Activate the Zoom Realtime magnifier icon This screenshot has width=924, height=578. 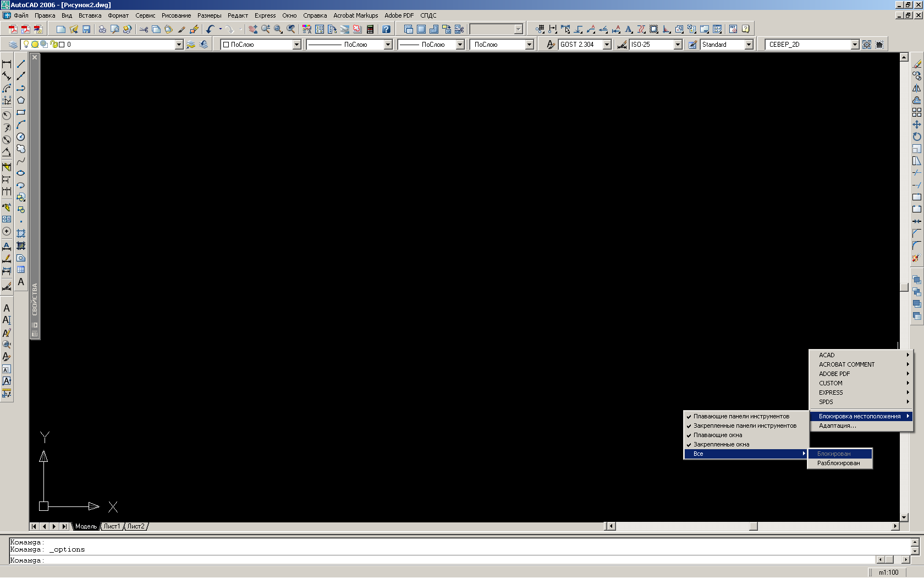tap(265, 29)
